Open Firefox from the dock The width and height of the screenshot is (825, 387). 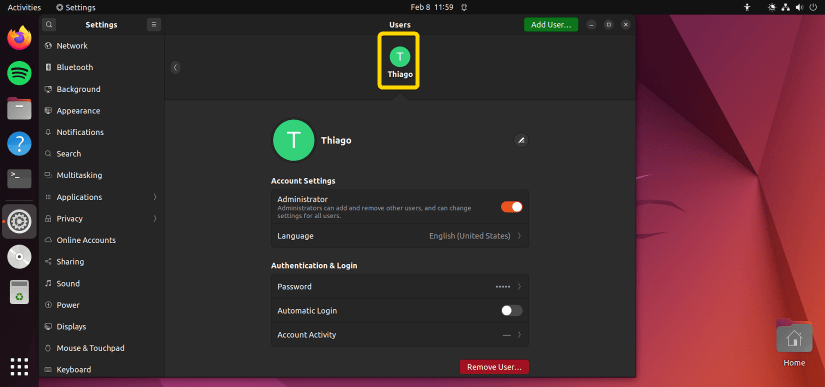pyautogui.click(x=19, y=38)
